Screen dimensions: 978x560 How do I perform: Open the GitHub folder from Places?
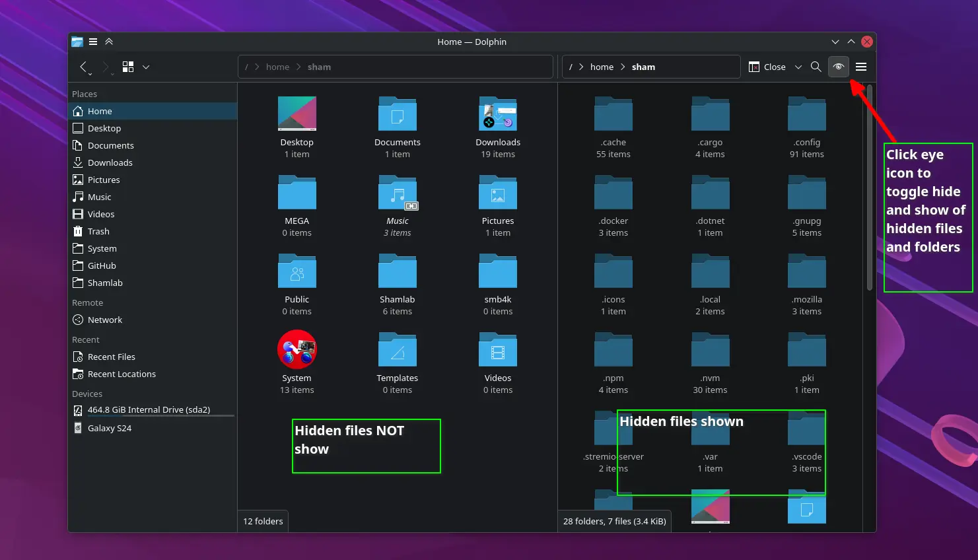[102, 265]
